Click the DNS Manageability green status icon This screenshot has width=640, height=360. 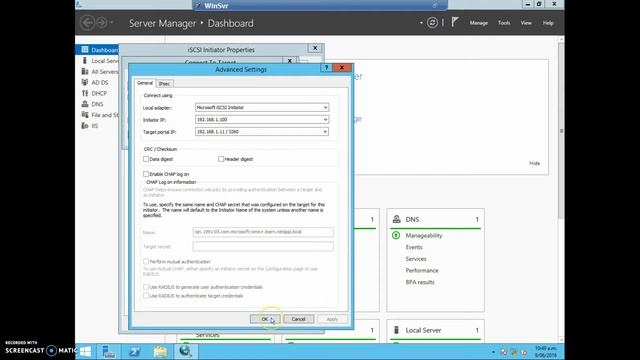(396, 235)
